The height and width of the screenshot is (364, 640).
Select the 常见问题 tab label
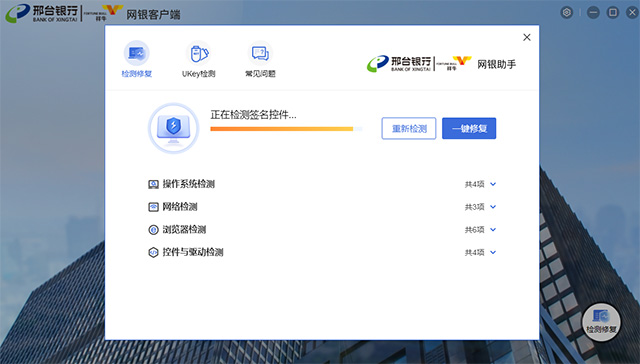click(260, 74)
